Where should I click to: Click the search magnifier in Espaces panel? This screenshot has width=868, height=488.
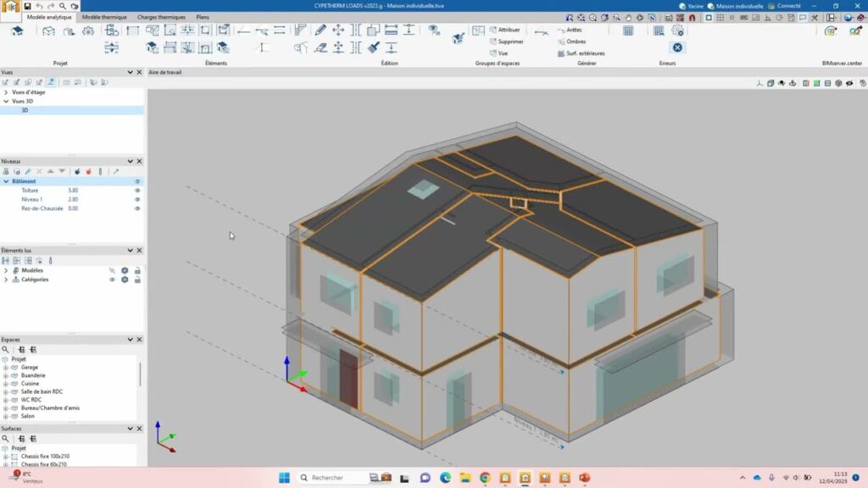(x=5, y=349)
